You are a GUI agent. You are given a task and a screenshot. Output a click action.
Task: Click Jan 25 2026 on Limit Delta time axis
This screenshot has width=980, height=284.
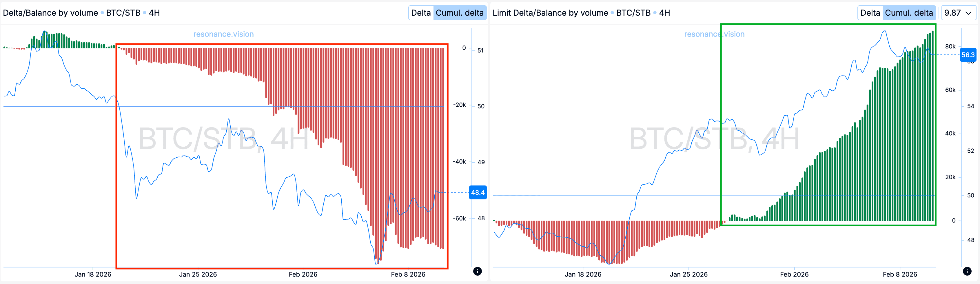point(688,274)
